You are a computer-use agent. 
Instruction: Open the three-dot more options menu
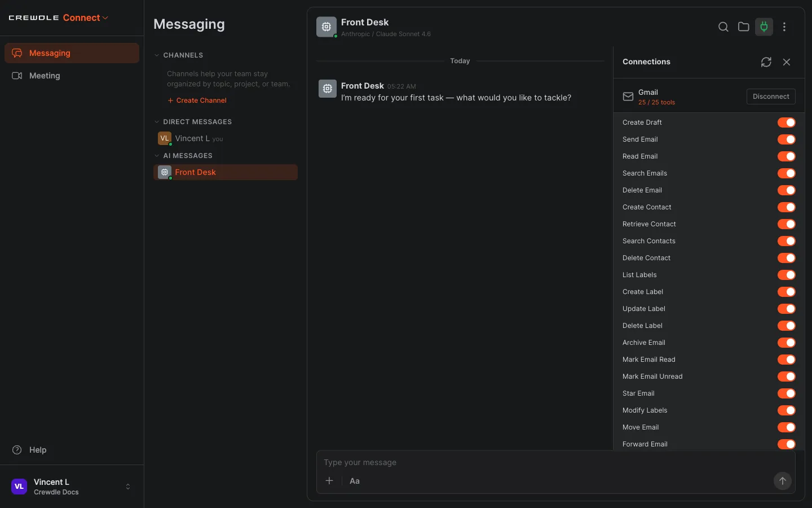784,27
